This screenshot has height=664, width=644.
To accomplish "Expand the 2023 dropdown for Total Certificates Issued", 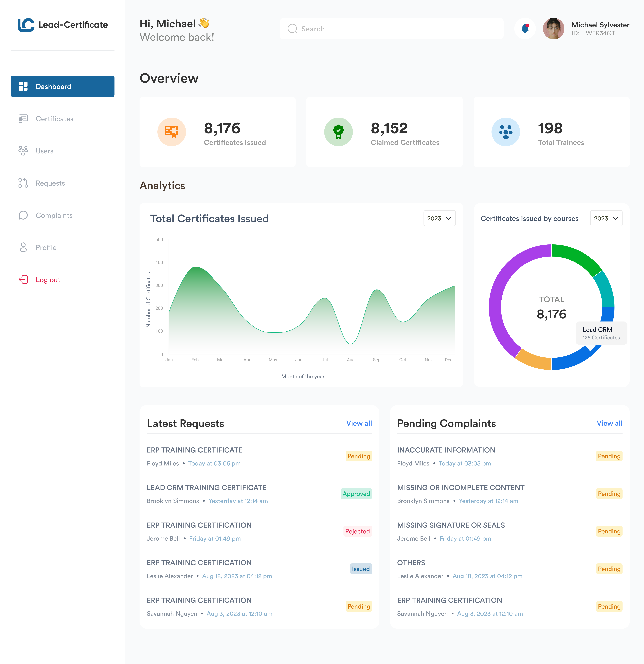I will [439, 218].
